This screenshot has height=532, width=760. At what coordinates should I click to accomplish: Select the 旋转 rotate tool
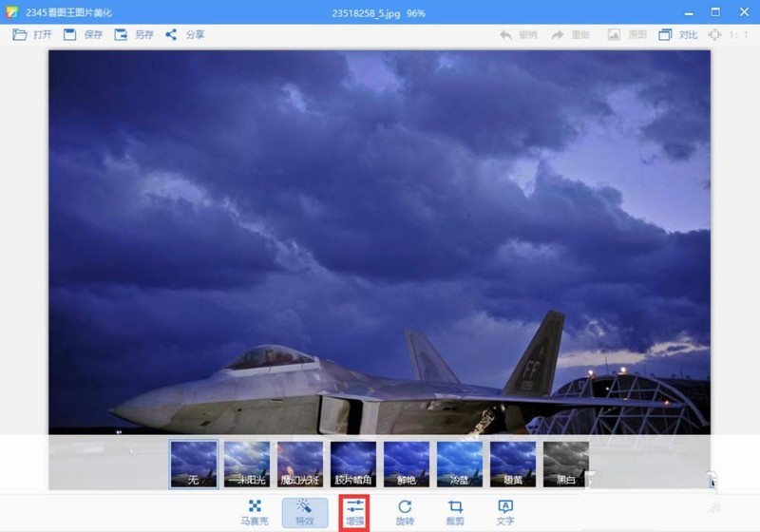coord(405,513)
